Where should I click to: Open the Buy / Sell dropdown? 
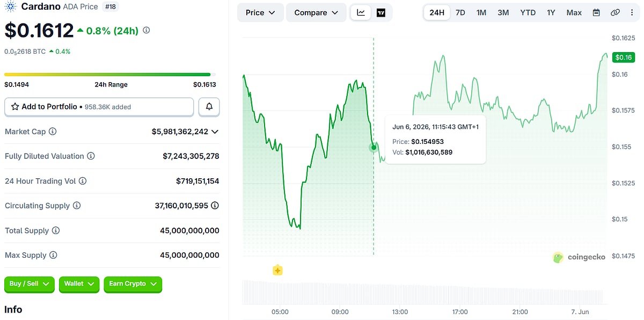pyautogui.click(x=30, y=283)
